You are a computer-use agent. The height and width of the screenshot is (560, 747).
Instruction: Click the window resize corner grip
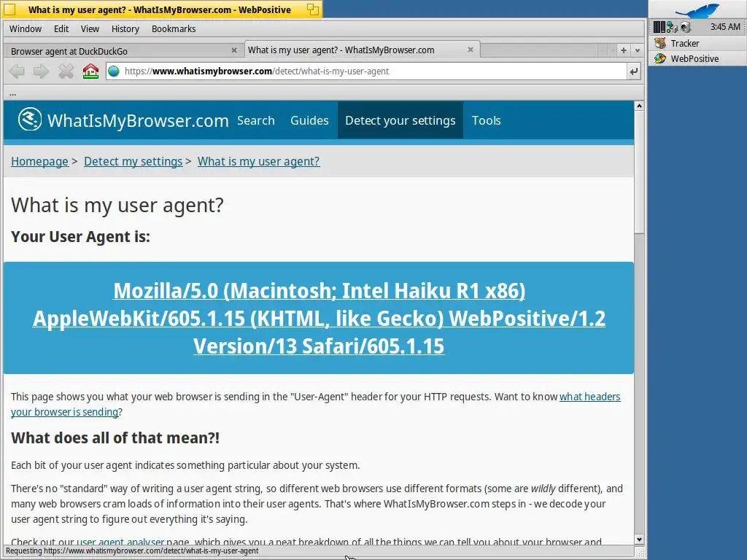coord(640,553)
